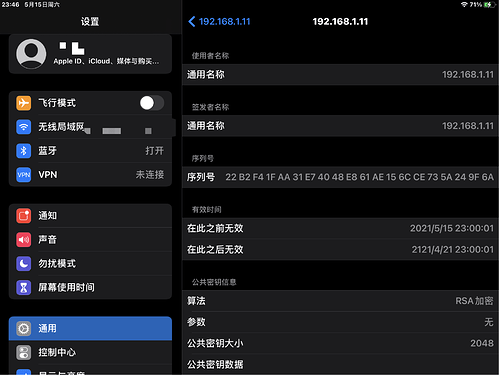Tap the back chevron arrow icon
Image resolution: width=499 pixels, height=375 pixels.
coord(192,22)
